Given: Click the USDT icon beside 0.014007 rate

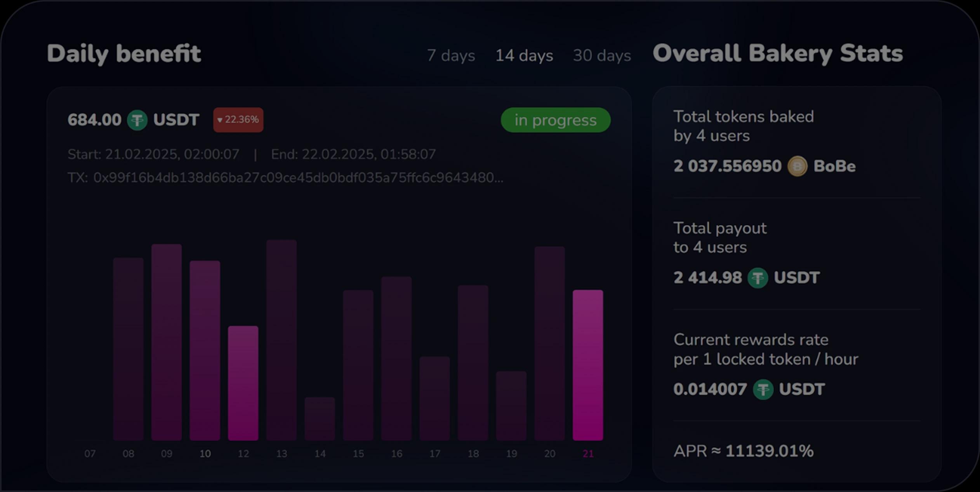Looking at the screenshot, I should (x=763, y=390).
